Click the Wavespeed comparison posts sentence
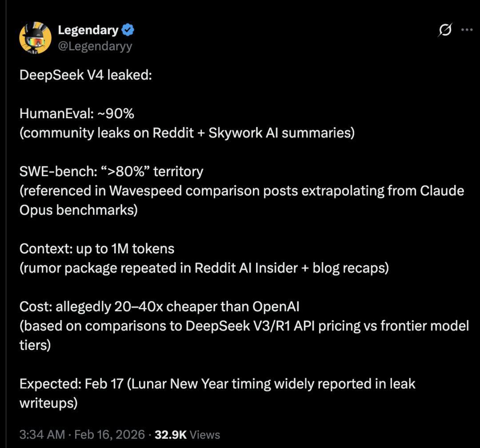This screenshot has height=448, width=480. click(x=242, y=191)
